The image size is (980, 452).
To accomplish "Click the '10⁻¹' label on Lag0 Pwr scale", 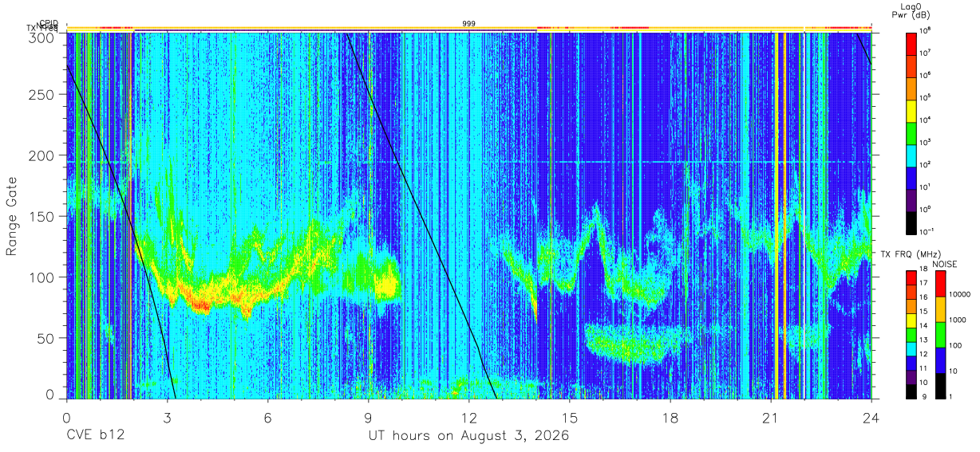I will (x=927, y=230).
